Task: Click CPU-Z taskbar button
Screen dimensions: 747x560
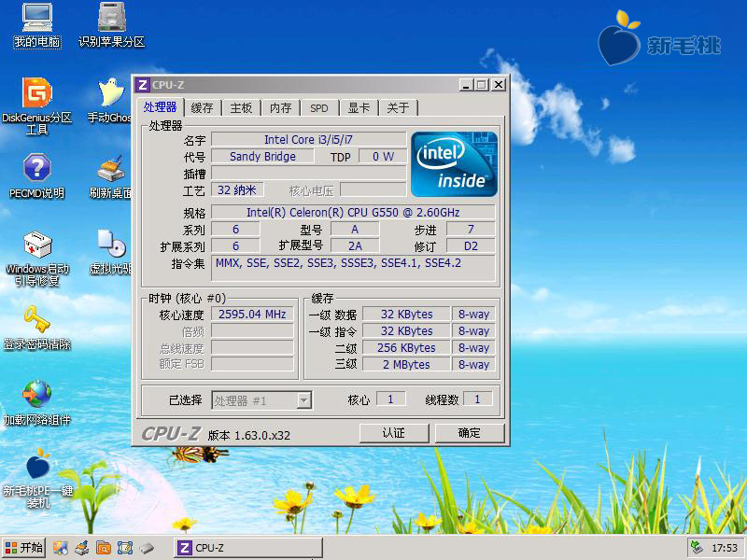Action: 248,548
